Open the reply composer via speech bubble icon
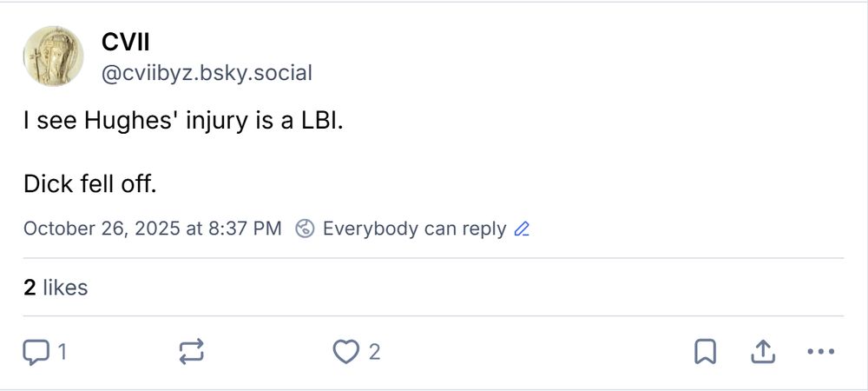The height and width of the screenshot is (391, 868). coord(35,352)
